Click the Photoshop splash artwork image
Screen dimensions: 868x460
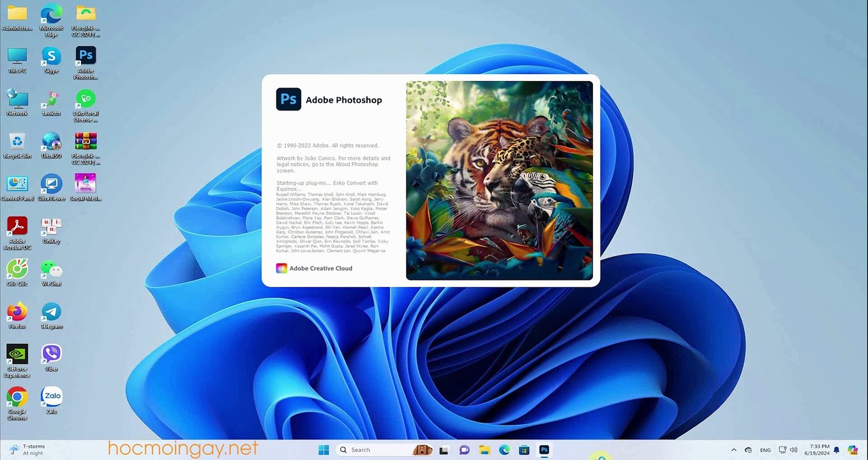tap(499, 180)
